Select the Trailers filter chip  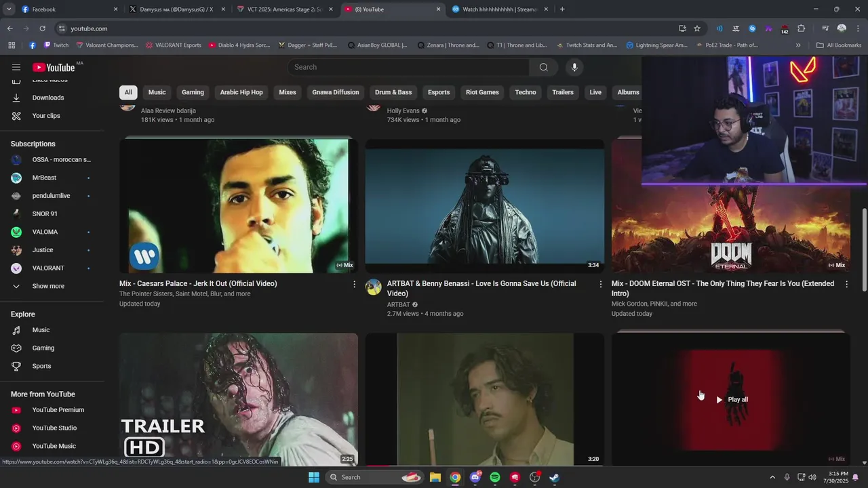[563, 92]
